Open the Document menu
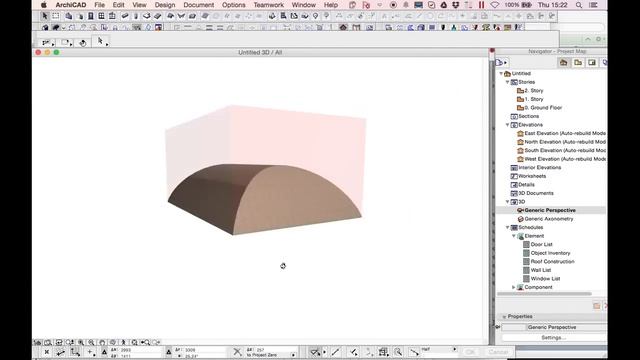Viewport: 640px width, 360px height. coord(198,5)
